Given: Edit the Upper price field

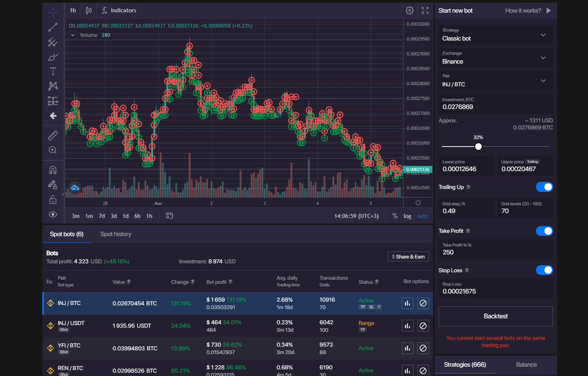Looking at the screenshot, I should pos(525,166).
